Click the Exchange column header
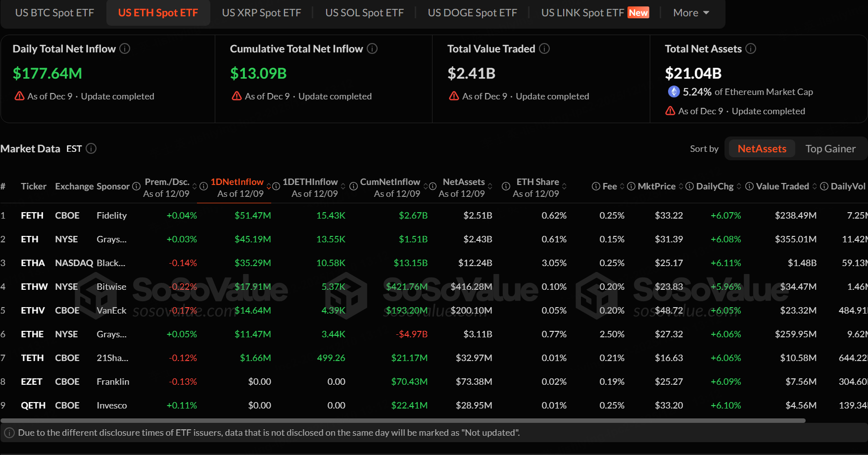Image resolution: width=868 pixels, height=455 pixels. pos(74,186)
